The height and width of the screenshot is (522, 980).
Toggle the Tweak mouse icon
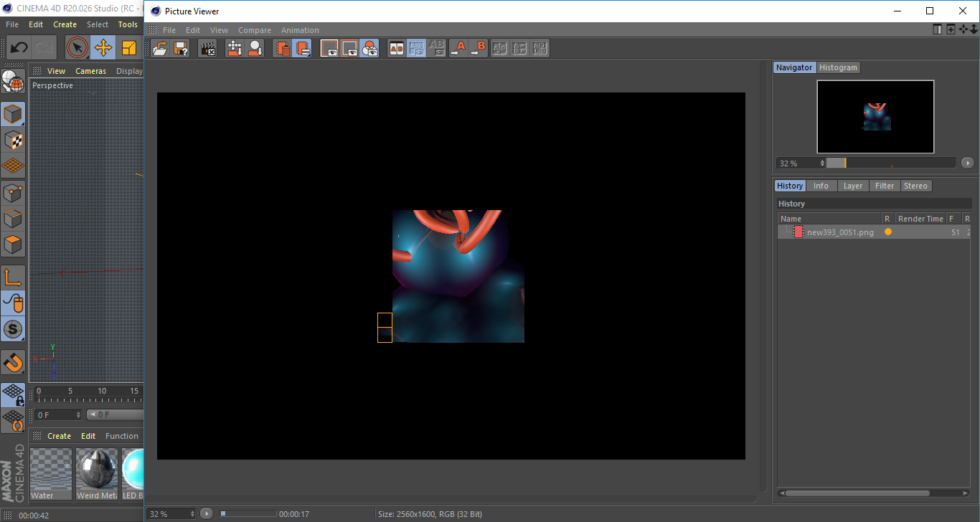(x=13, y=303)
